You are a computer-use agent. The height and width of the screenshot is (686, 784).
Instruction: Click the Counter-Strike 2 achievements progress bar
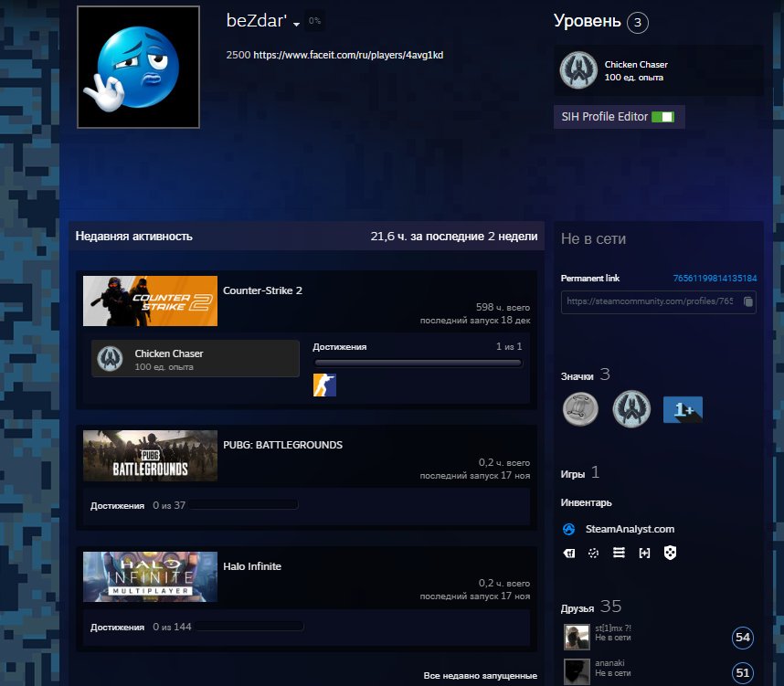click(x=418, y=363)
